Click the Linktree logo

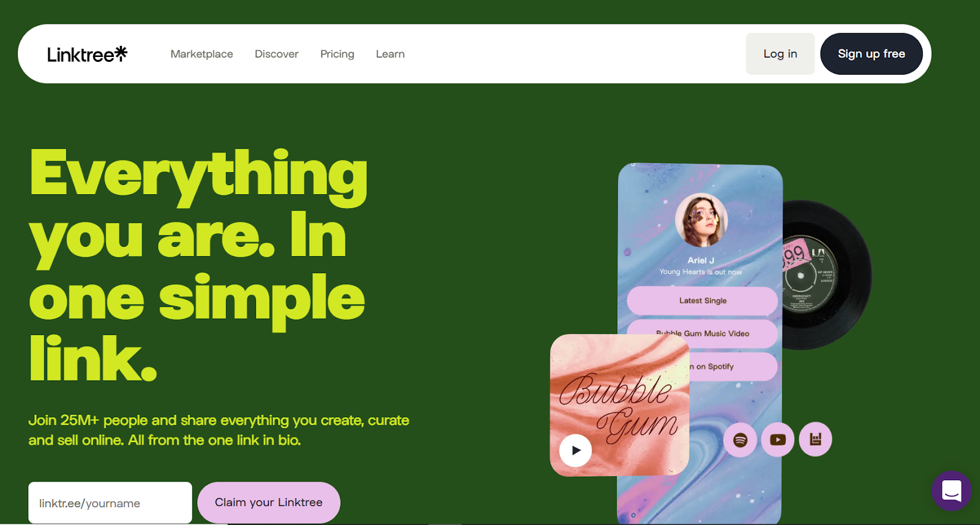pyautogui.click(x=87, y=54)
